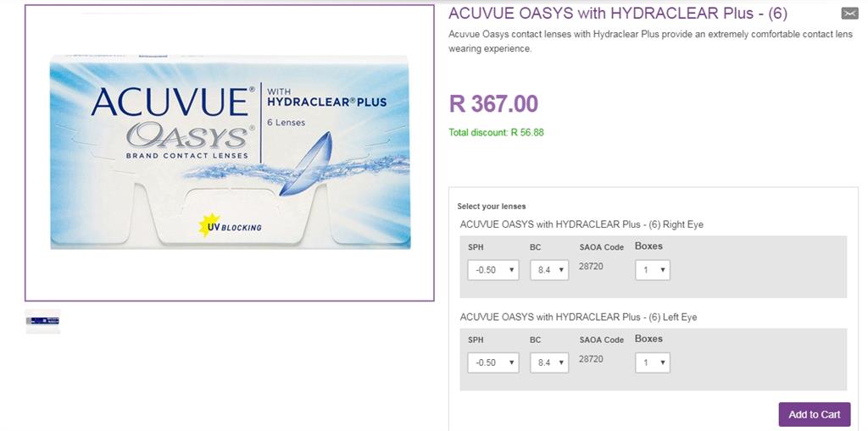The height and width of the screenshot is (431, 868).
Task: Open the Right Eye SPH dropdown
Action: pos(493,270)
